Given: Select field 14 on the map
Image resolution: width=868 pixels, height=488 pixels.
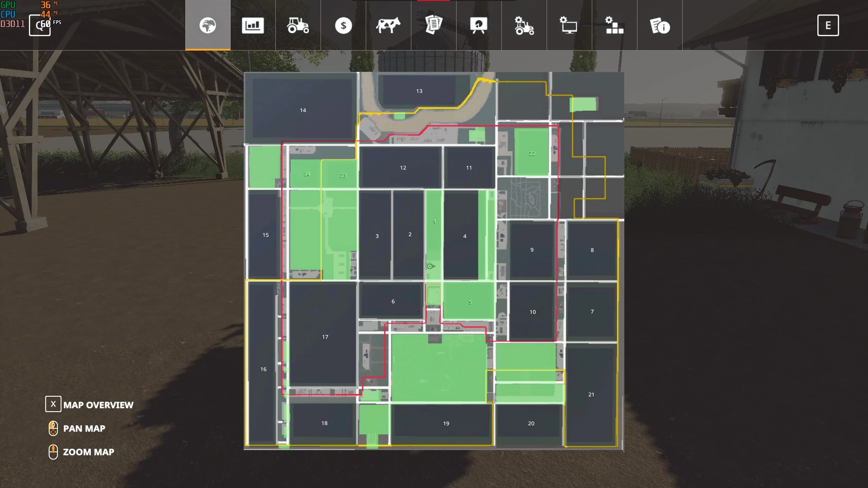Looking at the screenshot, I should click(x=303, y=110).
